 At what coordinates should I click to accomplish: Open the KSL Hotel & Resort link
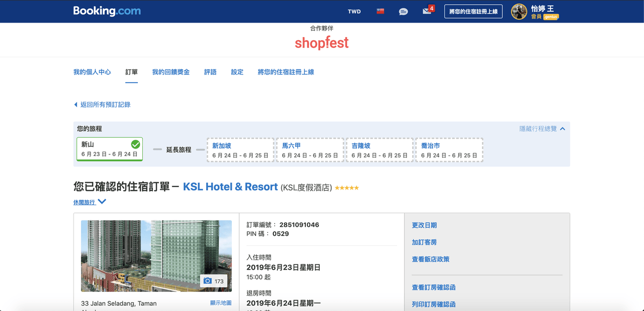point(230,187)
